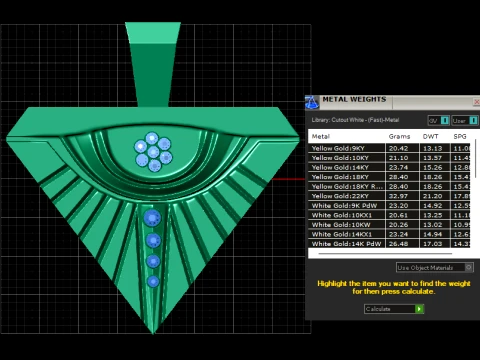Click the SPG column header
Viewport: 480px width, 360px height.
point(460,136)
